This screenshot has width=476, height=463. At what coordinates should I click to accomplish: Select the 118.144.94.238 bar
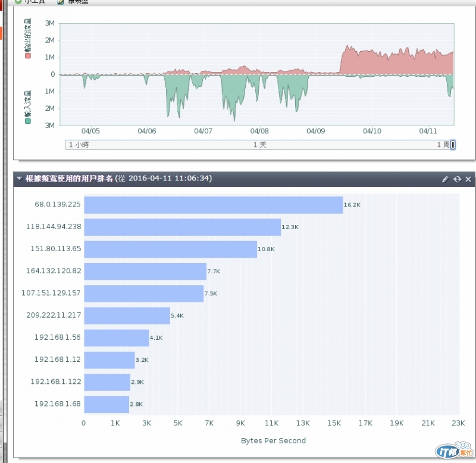[183, 227]
